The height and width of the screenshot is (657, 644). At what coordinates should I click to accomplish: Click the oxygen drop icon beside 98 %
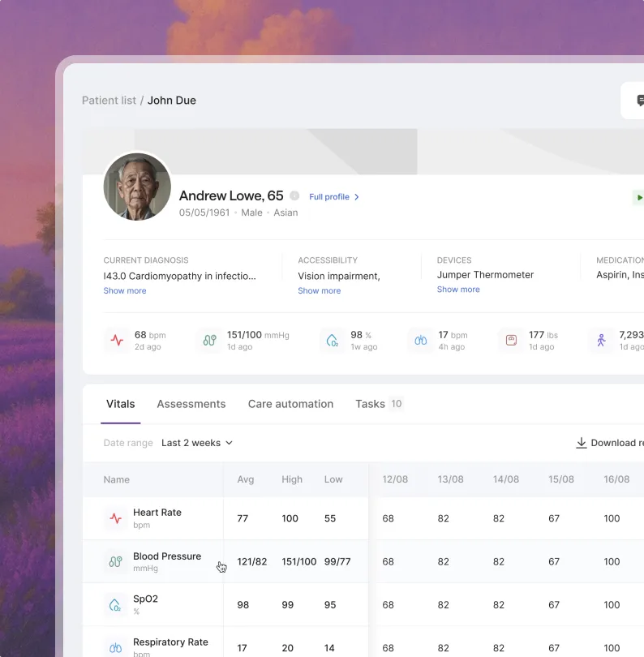333,340
